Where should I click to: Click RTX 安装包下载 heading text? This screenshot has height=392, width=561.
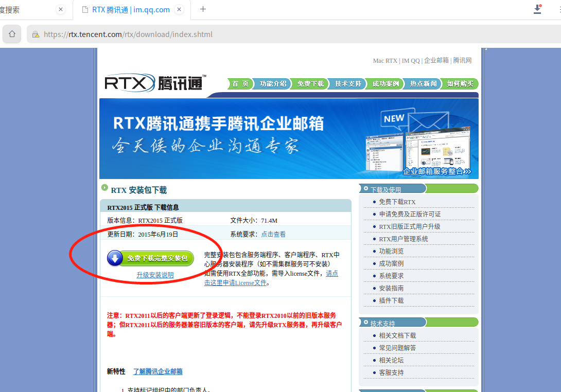coord(139,190)
